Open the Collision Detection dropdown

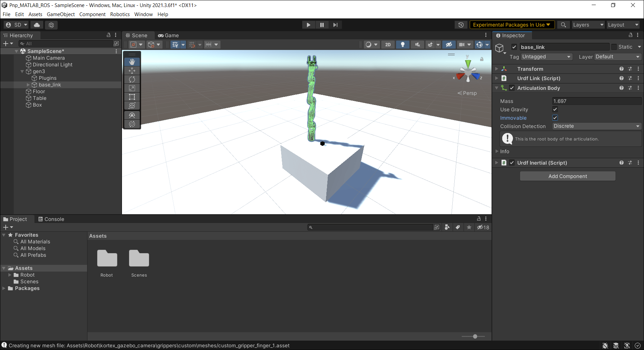[x=596, y=126]
